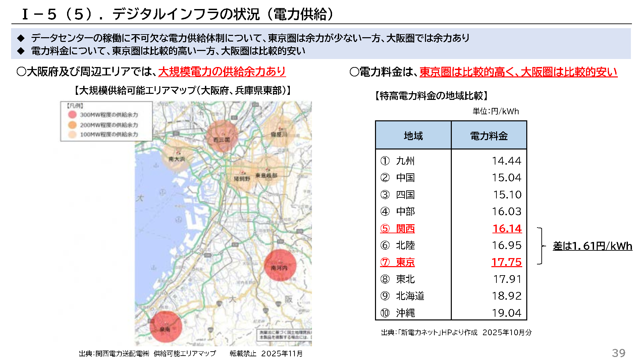Screen dimensions: 644x362
Task: Click the 地域 column header
Action: click(x=413, y=136)
